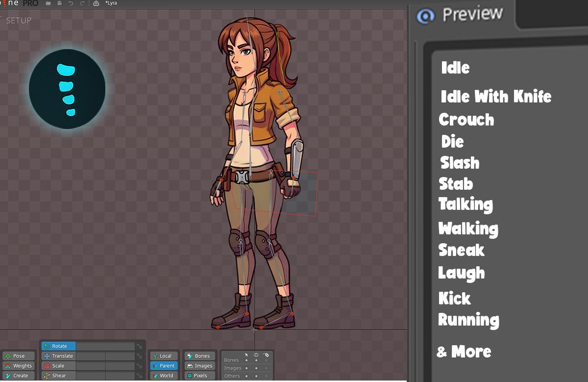Redo with the toolbar redo arrow

(82, 3)
